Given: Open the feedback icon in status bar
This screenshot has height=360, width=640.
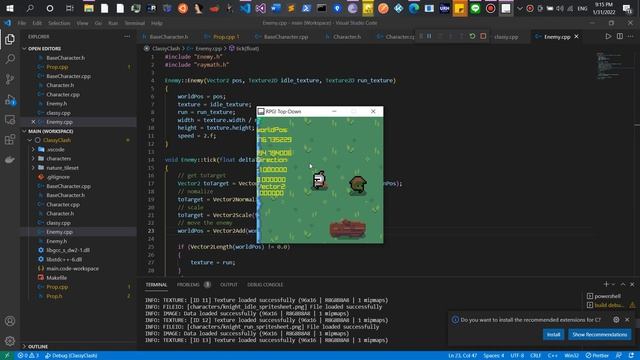Looking at the screenshot, I should 619,356.
